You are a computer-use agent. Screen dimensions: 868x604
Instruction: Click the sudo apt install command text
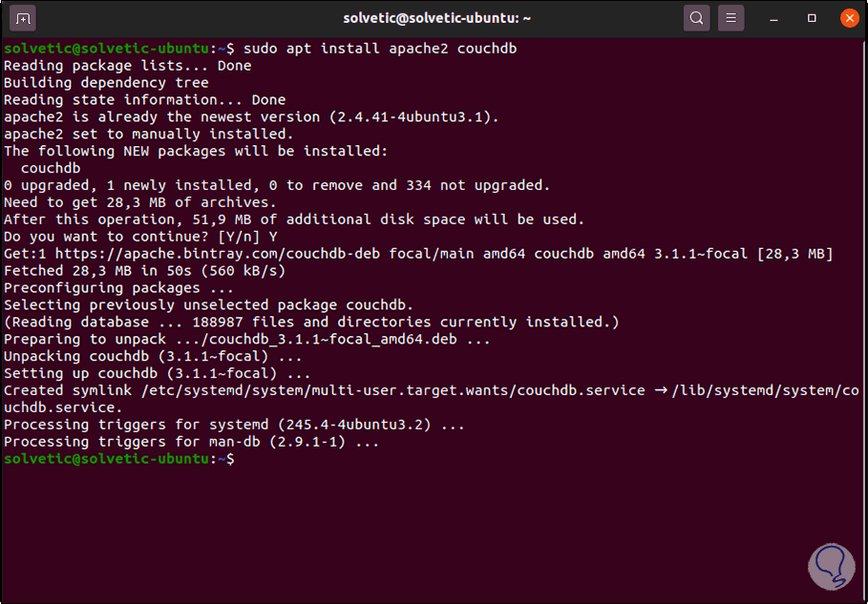(380, 48)
